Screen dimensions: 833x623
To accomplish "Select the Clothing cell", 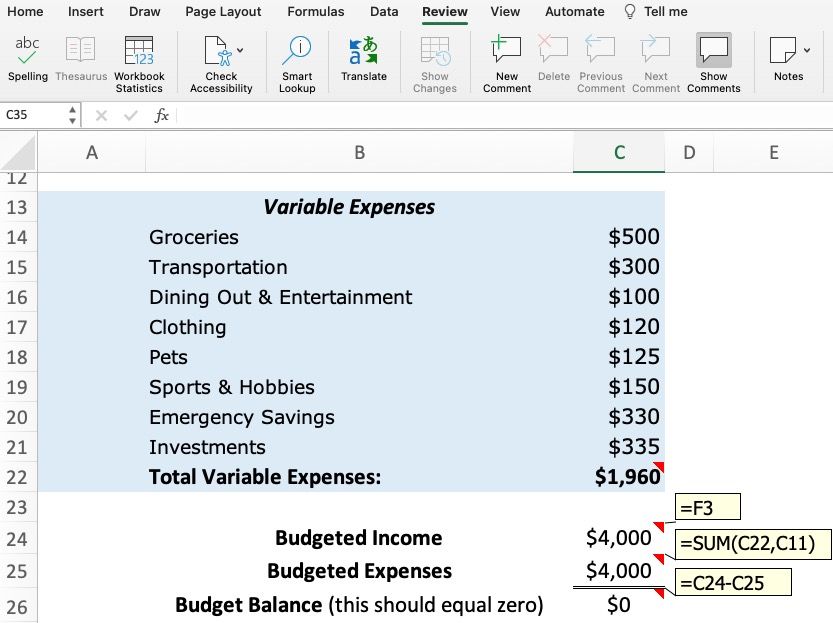I will [359, 327].
